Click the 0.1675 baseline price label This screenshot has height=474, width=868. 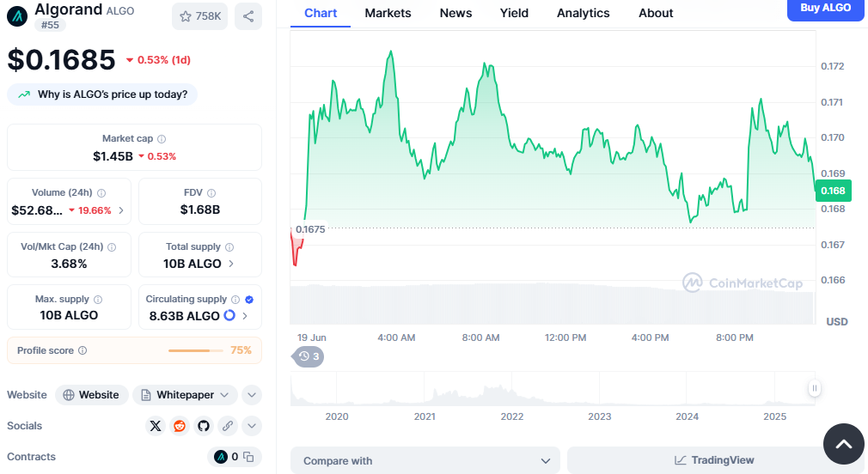click(310, 229)
